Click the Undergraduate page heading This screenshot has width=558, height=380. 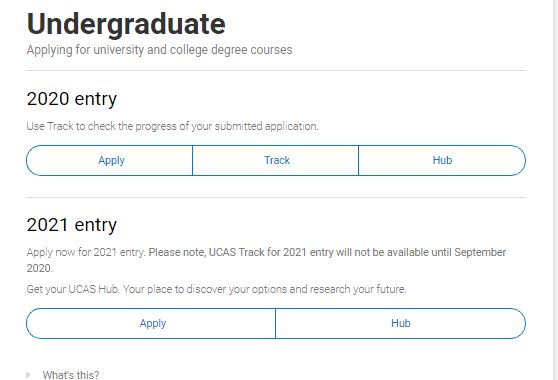tap(126, 24)
